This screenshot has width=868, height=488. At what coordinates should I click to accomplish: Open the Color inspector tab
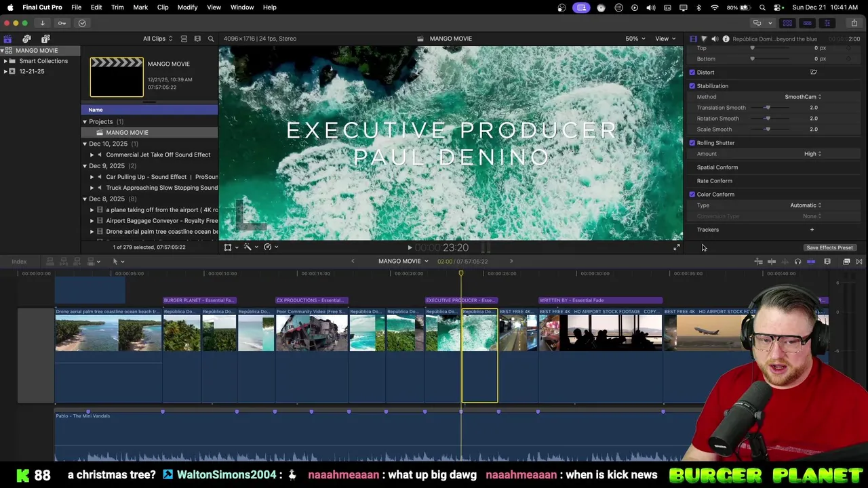[703, 39]
